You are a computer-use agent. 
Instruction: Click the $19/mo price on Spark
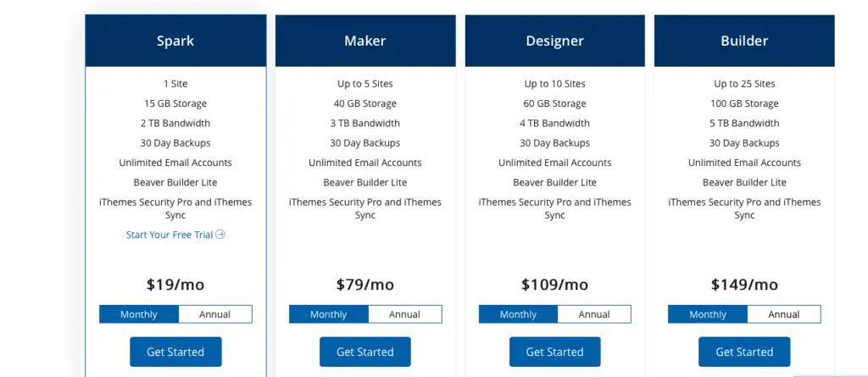click(175, 286)
